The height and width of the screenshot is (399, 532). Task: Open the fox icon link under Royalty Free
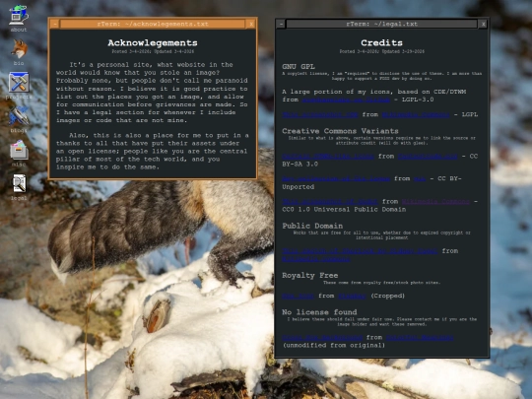tap(298, 296)
